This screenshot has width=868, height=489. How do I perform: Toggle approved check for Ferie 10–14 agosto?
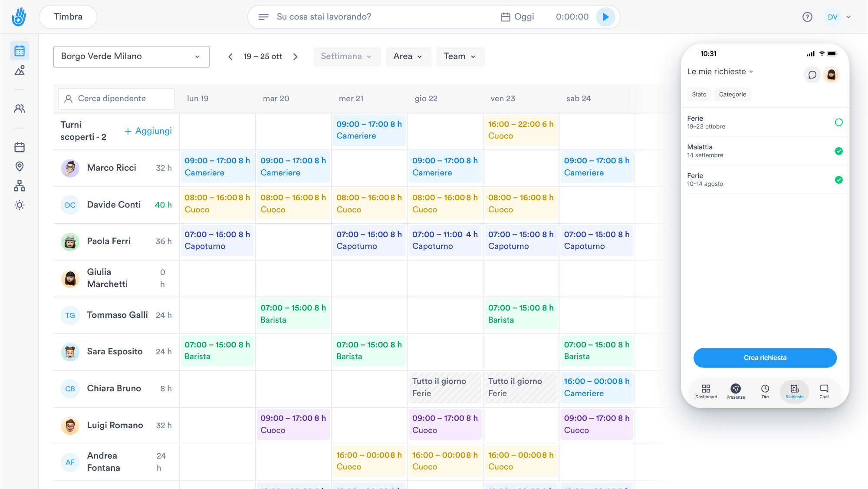click(x=838, y=180)
